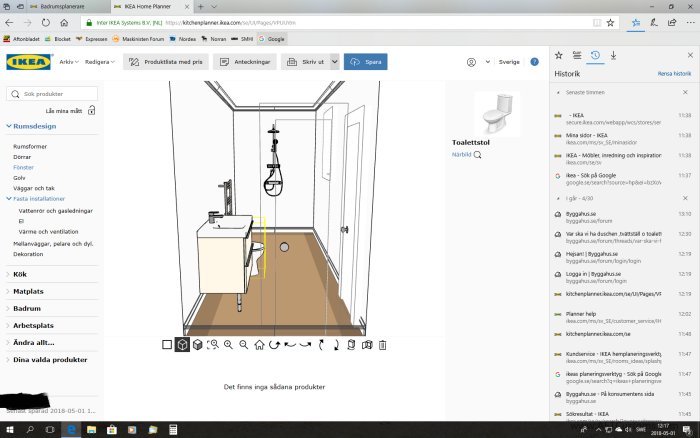Click the blue Spara save button
The image size is (700, 438).
(x=366, y=62)
